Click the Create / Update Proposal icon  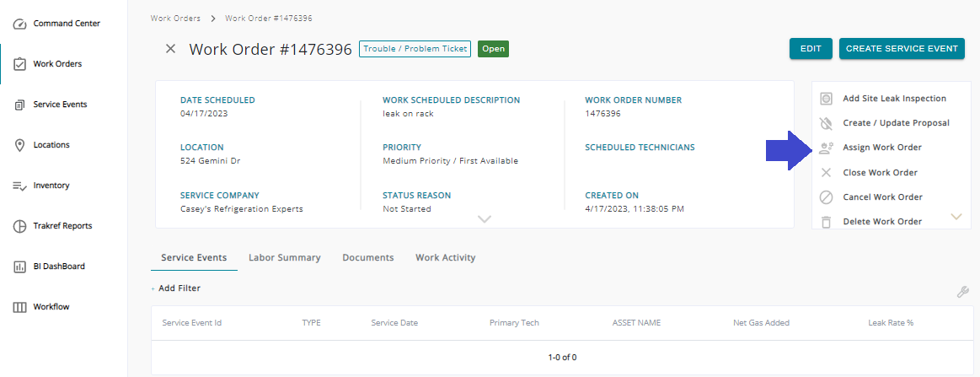tap(827, 123)
